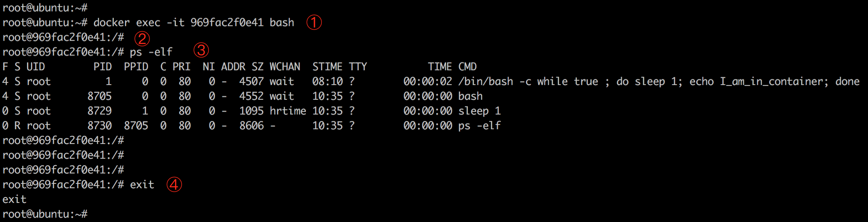The width and height of the screenshot is (868, 222).
Task: Click the WCHAN column header
Action: (285, 67)
